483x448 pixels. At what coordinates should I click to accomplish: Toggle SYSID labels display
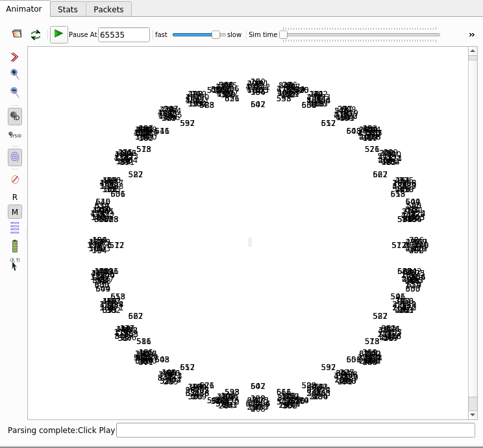pyautogui.click(x=15, y=135)
